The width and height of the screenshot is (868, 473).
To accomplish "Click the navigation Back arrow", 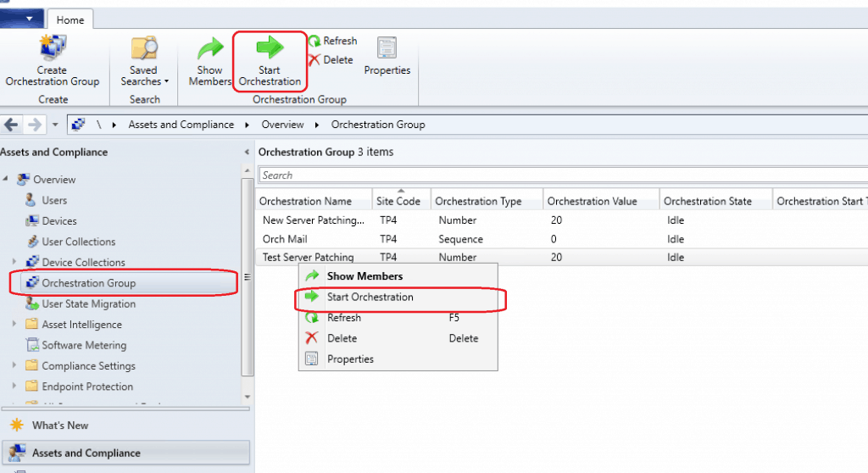I will coord(11,125).
